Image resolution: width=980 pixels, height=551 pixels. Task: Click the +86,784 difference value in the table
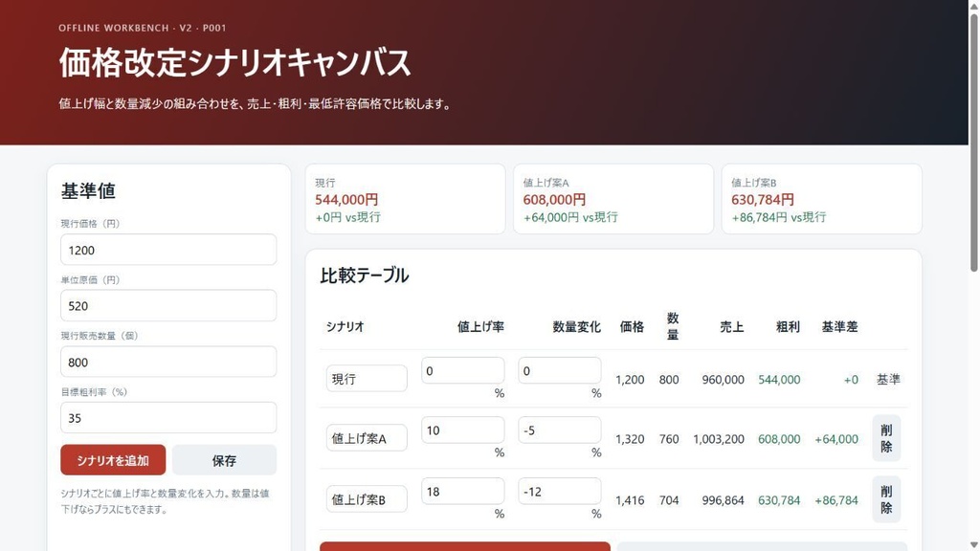pos(836,500)
